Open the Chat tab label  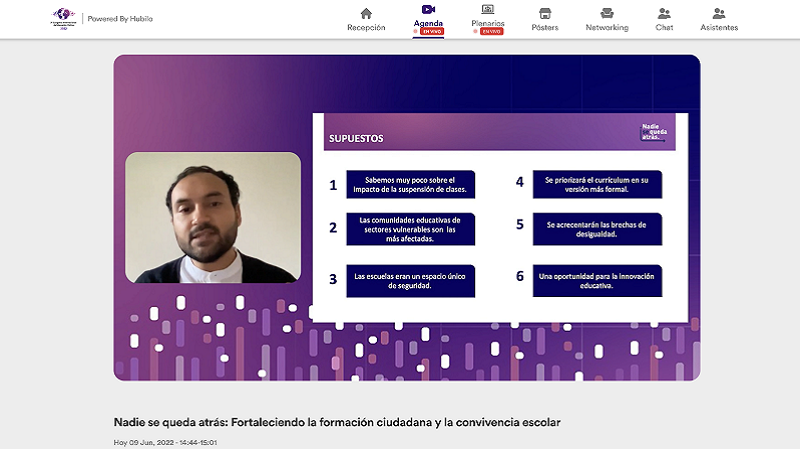point(664,28)
